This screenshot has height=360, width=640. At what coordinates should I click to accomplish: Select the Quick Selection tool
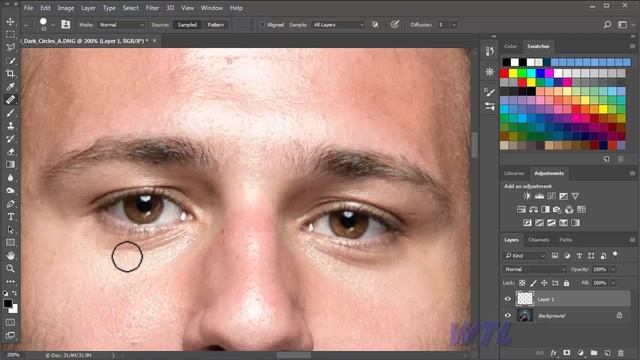(11, 60)
